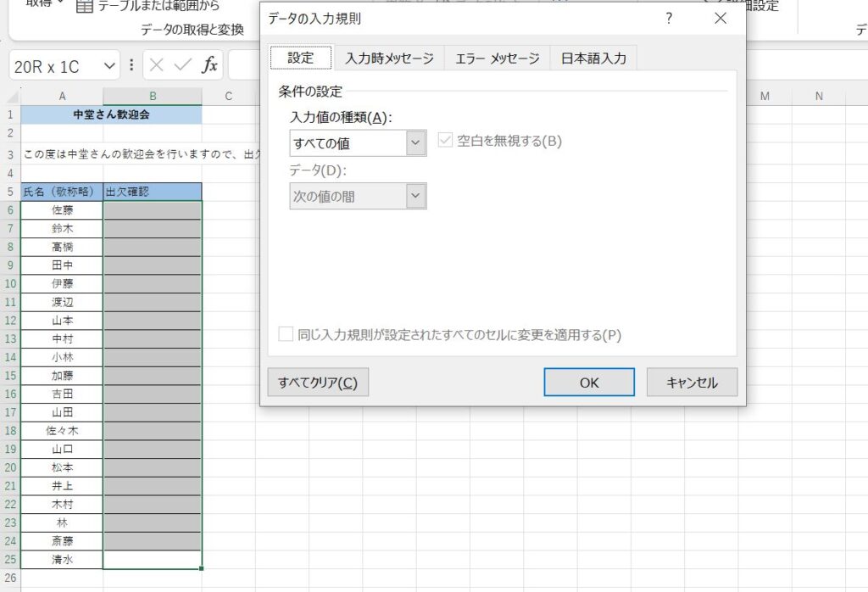Click the キャンセル button
The width and height of the screenshot is (868, 592).
coord(692,383)
